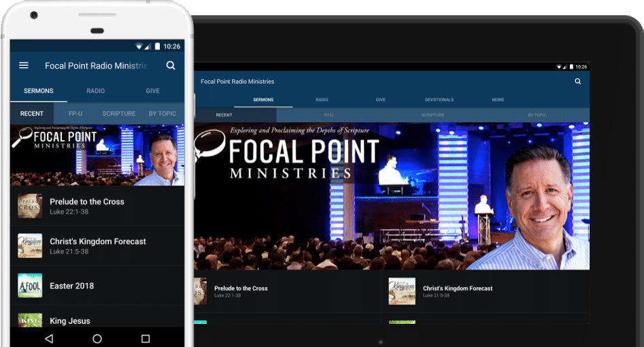Tap the search icon on the phone

click(x=171, y=65)
